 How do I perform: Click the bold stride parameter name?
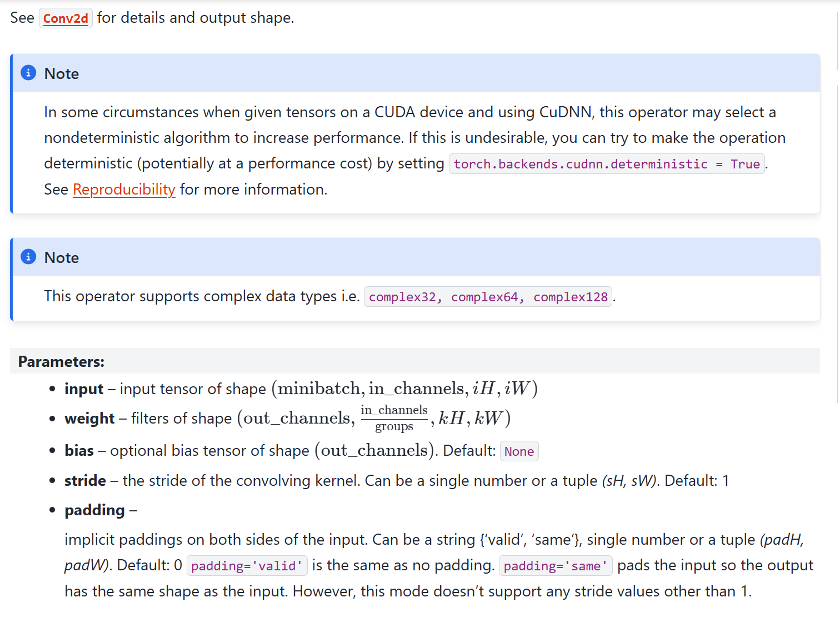(x=85, y=481)
